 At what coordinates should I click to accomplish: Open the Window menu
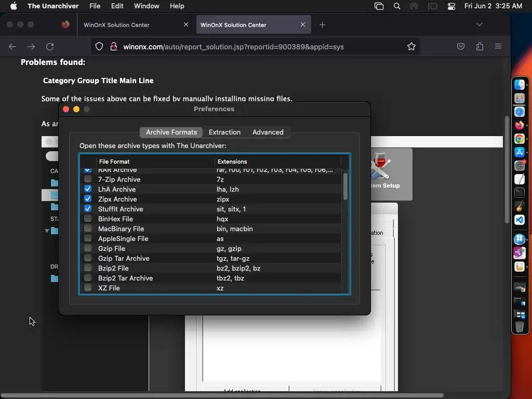coord(147,6)
